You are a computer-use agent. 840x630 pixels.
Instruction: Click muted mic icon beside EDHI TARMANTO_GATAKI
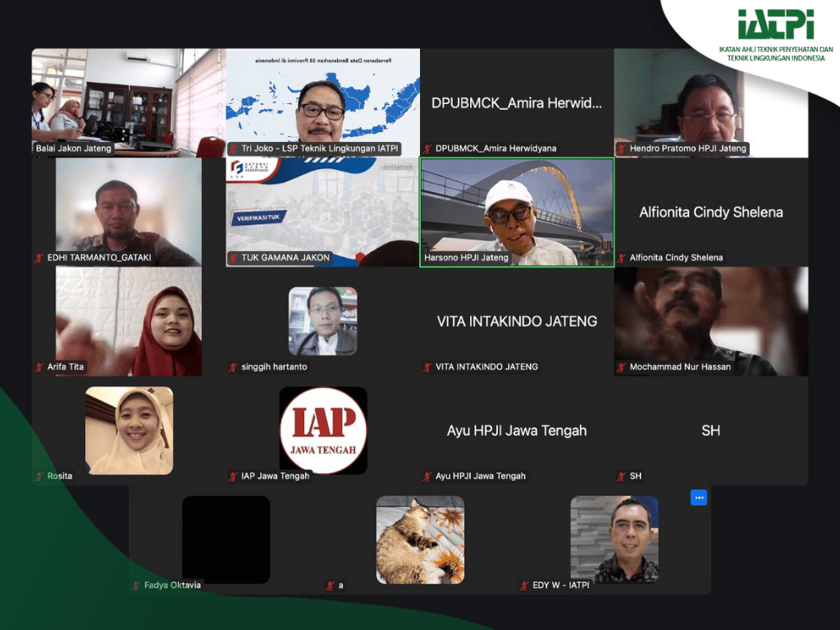39,258
